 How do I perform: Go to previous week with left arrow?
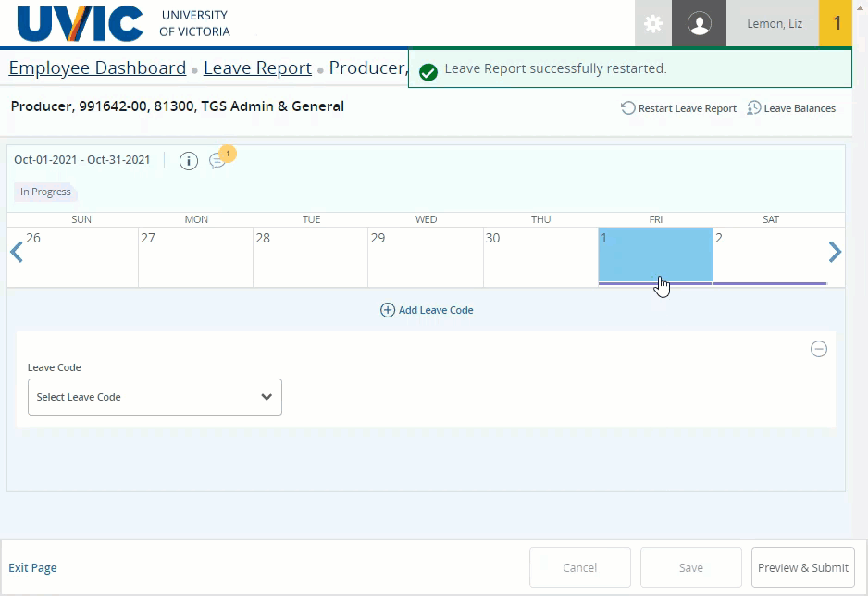16,252
